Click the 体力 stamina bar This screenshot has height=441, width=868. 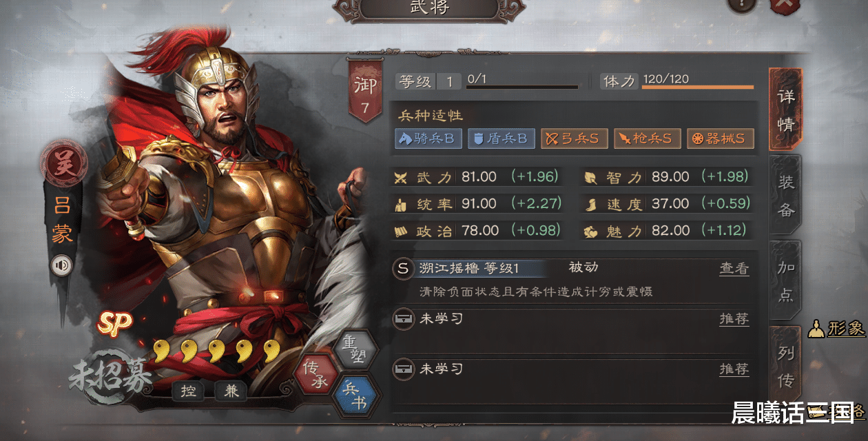click(x=698, y=87)
